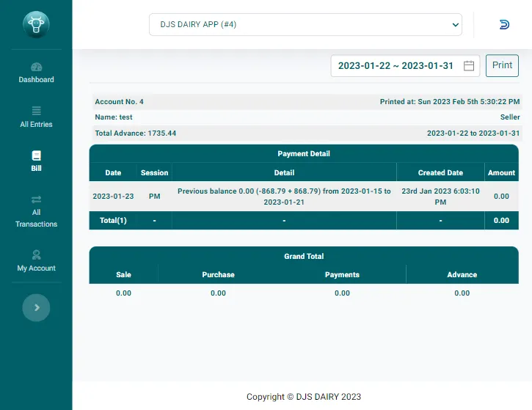Select the Bill book icon
This screenshot has height=410, width=532.
(36, 155)
